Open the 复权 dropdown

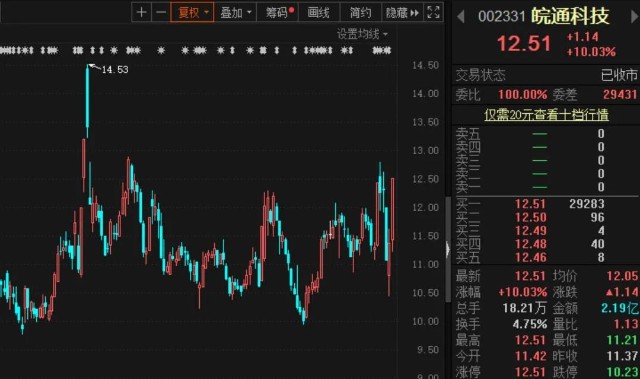pos(192,12)
